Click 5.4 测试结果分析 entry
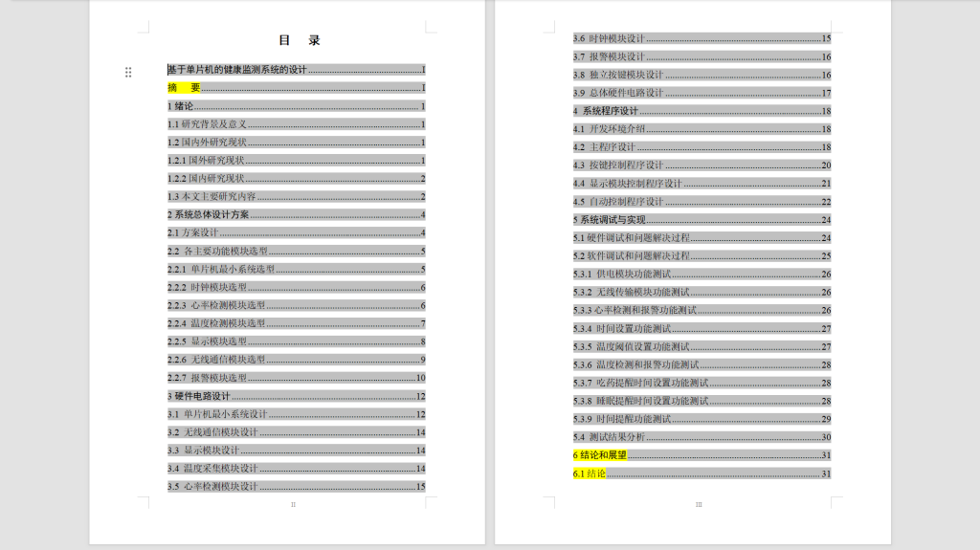Viewport: 980px width, 550px height. point(610,437)
